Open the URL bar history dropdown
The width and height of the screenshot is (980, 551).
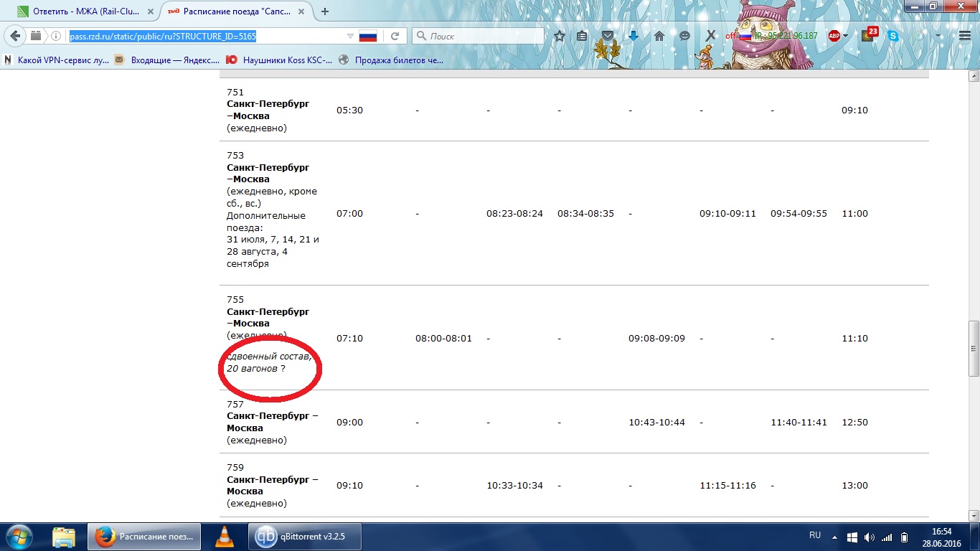click(x=350, y=36)
